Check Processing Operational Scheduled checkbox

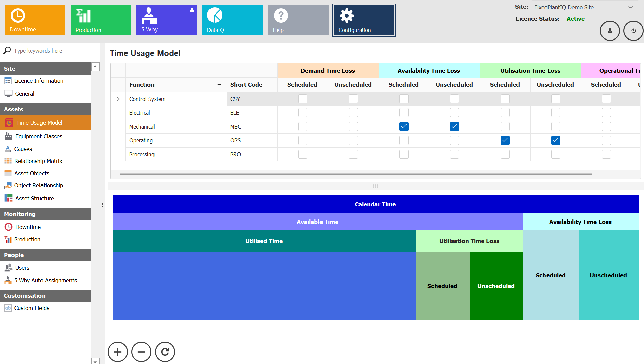click(x=606, y=154)
